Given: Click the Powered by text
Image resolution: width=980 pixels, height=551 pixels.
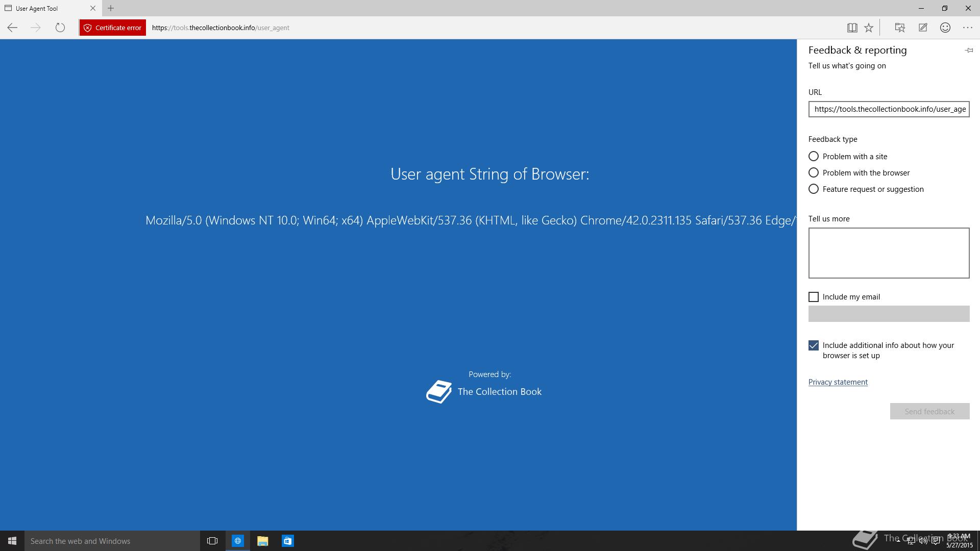Looking at the screenshot, I should pyautogui.click(x=490, y=374).
